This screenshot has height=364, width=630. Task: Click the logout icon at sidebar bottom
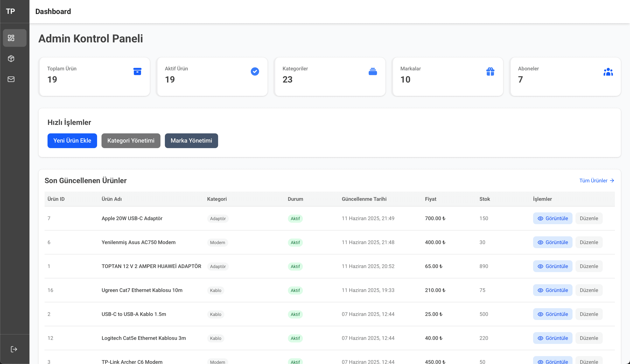click(x=14, y=349)
